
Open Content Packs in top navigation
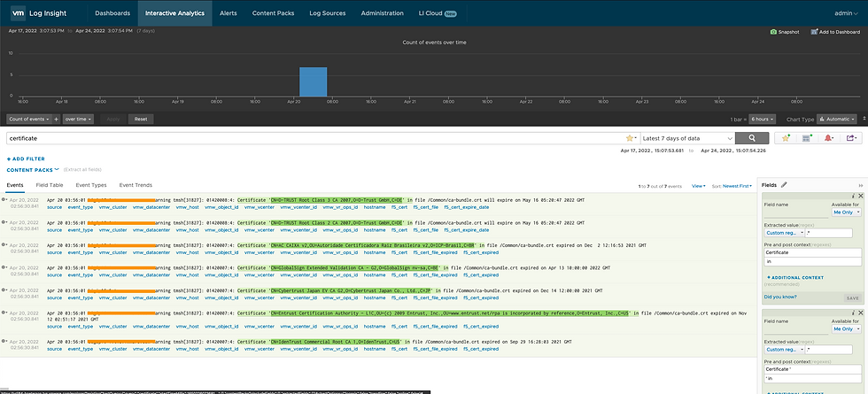273,13
